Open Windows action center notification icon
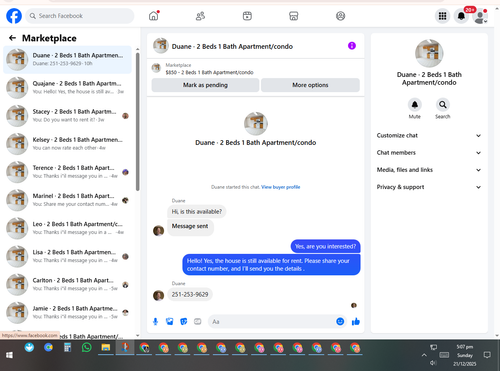The width and height of the screenshot is (500, 371). (487, 355)
